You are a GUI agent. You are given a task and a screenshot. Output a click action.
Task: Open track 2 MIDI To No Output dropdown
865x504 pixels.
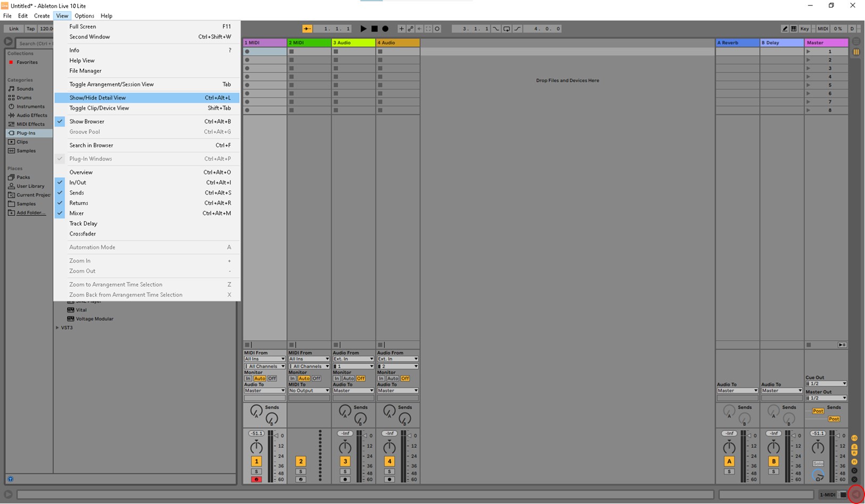309,391
